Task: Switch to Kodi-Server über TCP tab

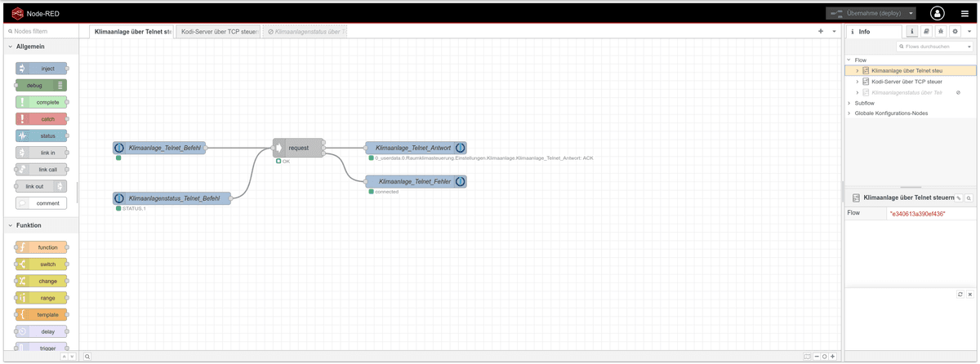Action: point(219,32)
